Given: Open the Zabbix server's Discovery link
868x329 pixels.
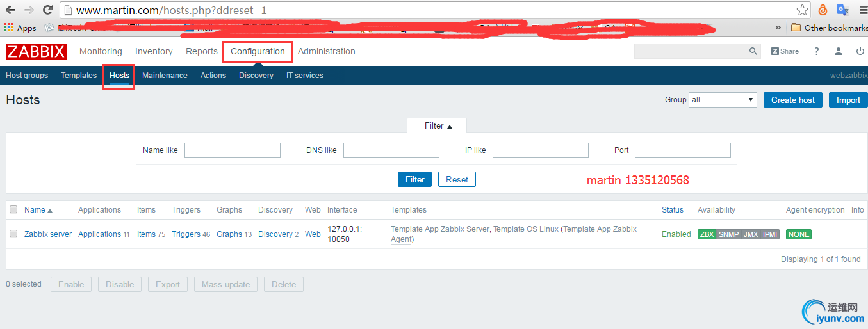Looking at the screenshot, I should (x=275, y=234).
